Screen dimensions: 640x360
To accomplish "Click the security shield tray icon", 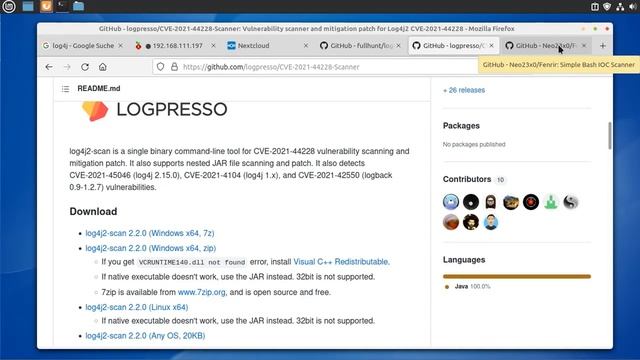I will pyautogui.click(x=607, y=7).
